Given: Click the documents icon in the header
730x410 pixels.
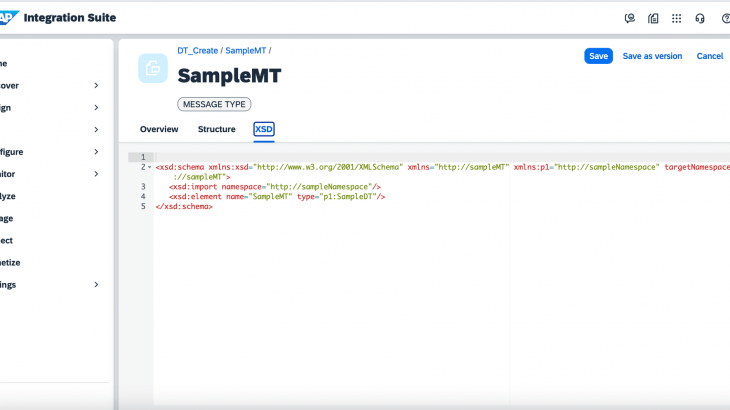Looking at the screenshot, I should tap(653, 18).
